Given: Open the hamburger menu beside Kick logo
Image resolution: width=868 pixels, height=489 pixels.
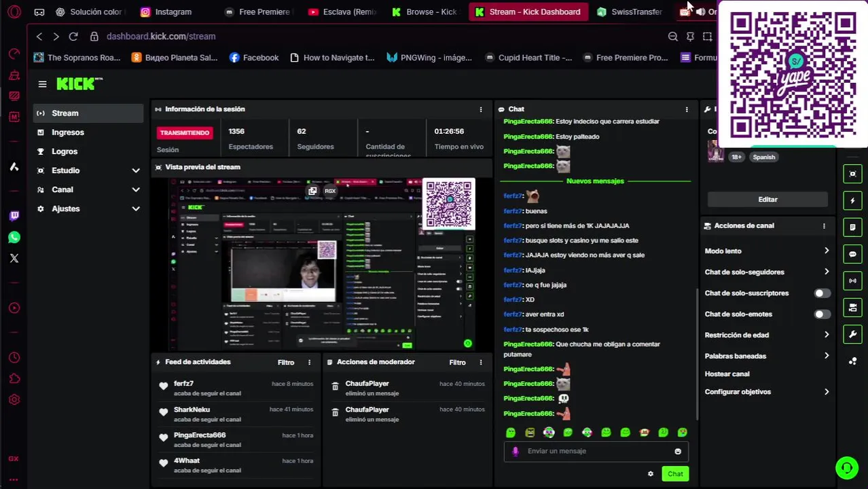Looking at the screenshot, I should click(42, 84).
